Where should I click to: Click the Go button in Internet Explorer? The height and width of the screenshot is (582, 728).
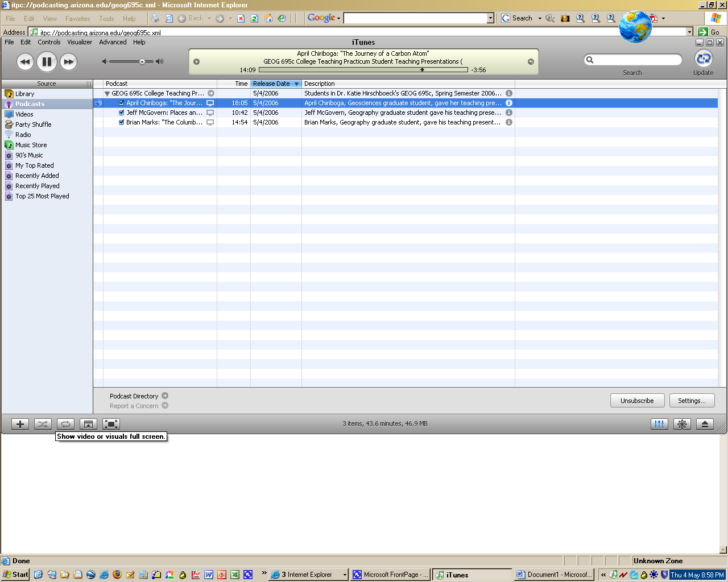[709, 32]
